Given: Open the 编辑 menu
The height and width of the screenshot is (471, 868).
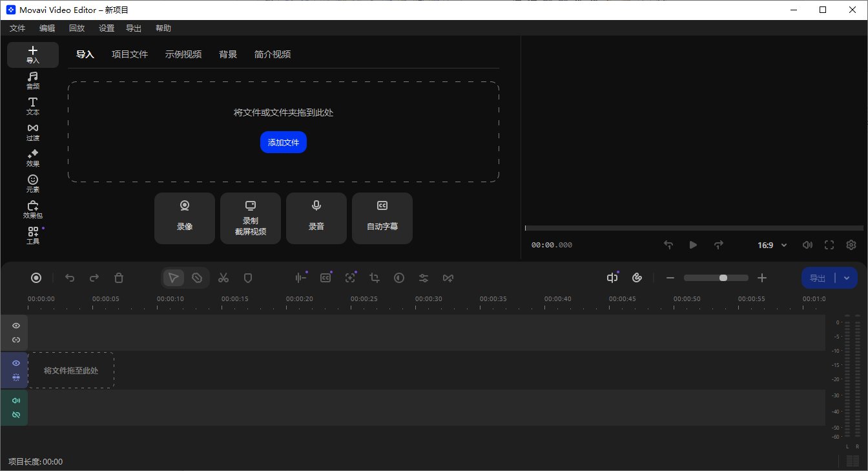Looking at the screenshot, I should pyautogui.click(x=47, y=28).
